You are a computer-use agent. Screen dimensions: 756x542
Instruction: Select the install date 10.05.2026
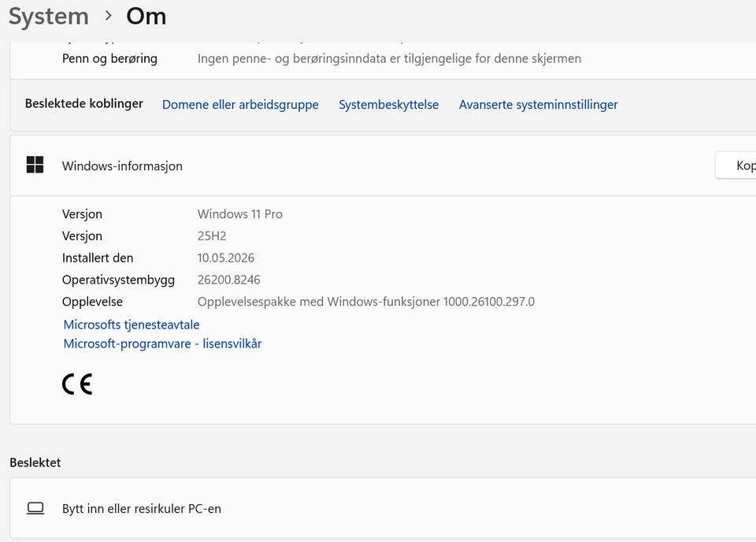(226, 258)
